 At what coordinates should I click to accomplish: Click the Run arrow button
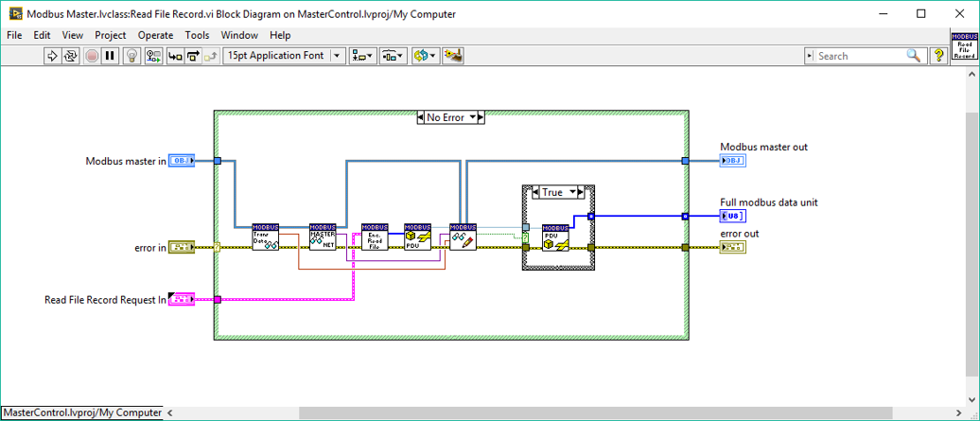pyautogui.click(x=52, y=56)
